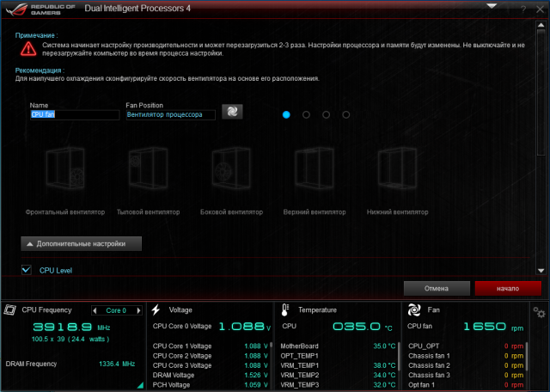550x392 pixels.
Task: Switch to next core with right arrow
Action: pos(139,310)
